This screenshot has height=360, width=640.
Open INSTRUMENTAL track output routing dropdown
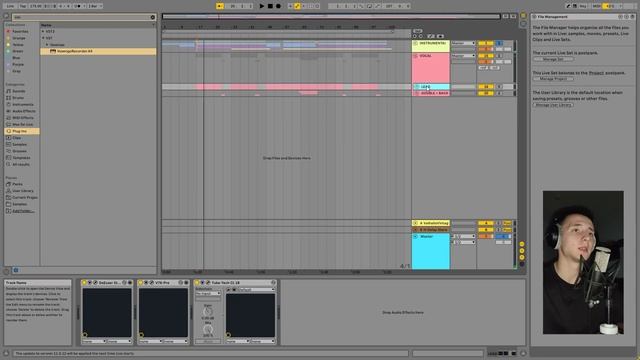[x=463, y=43]
